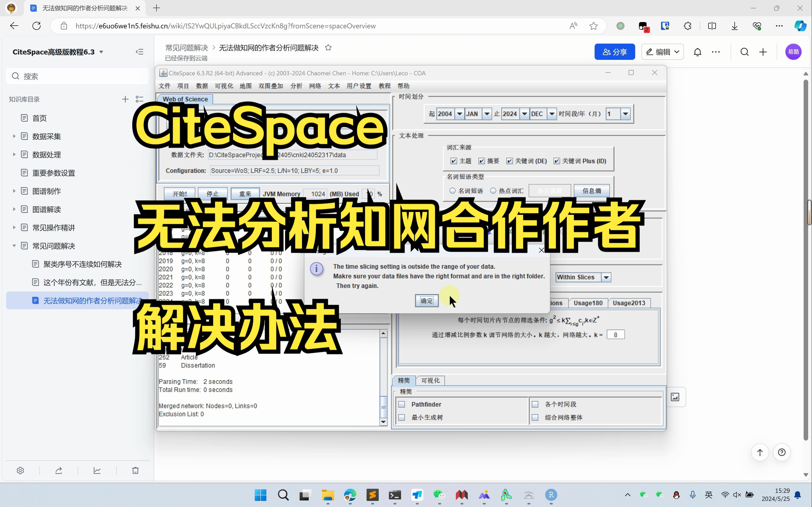The image size is (812, 507).
Task: Open the CiteSpace 用户设置 menu
Action: click(x=359, y=86)
